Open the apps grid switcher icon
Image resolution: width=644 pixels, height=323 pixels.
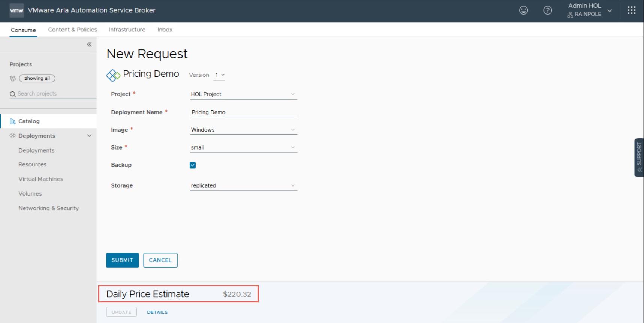631,10
